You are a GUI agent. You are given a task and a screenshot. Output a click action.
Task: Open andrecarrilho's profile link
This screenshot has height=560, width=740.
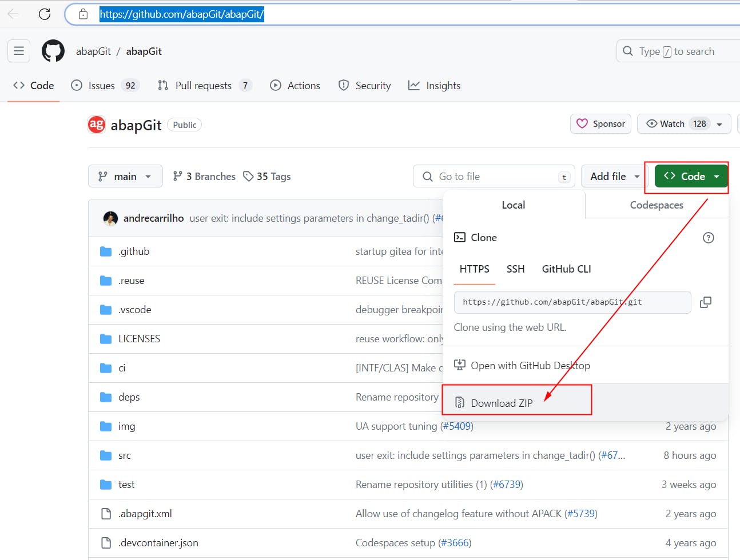[x=154, y=218]
